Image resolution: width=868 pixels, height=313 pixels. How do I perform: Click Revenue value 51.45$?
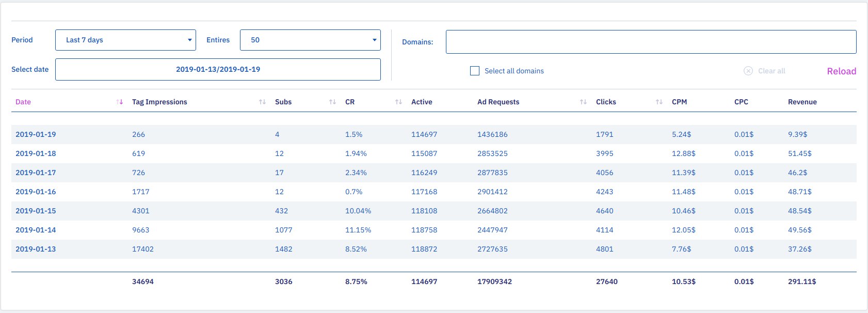800,153
